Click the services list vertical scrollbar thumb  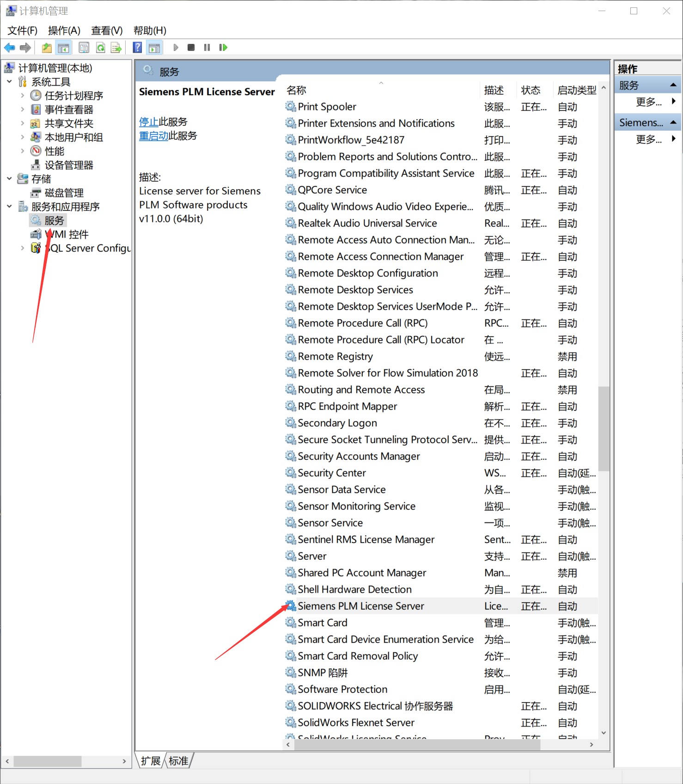[x=604, y=429]
